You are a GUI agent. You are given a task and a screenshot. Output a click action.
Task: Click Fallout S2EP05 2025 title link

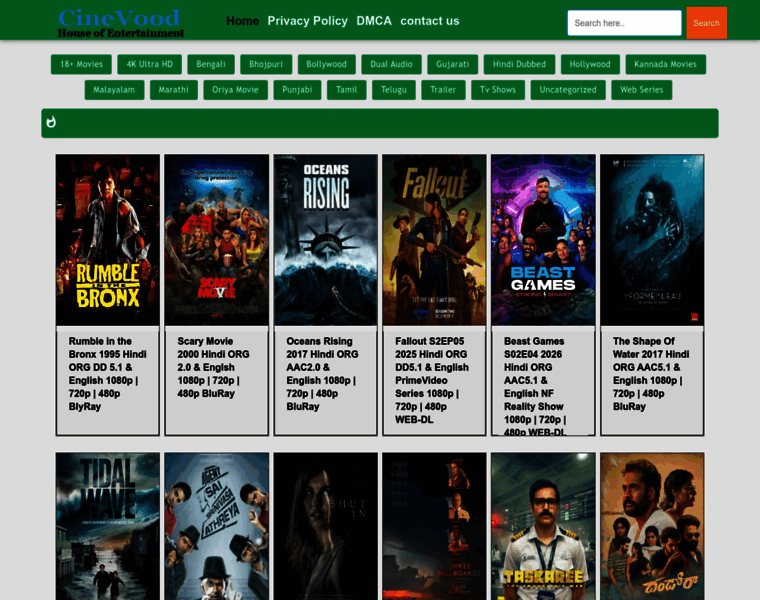[432, 380]
